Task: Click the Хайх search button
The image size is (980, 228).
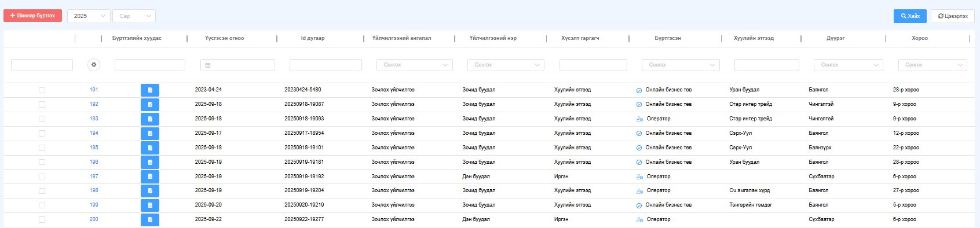Action: coord(910,16)
